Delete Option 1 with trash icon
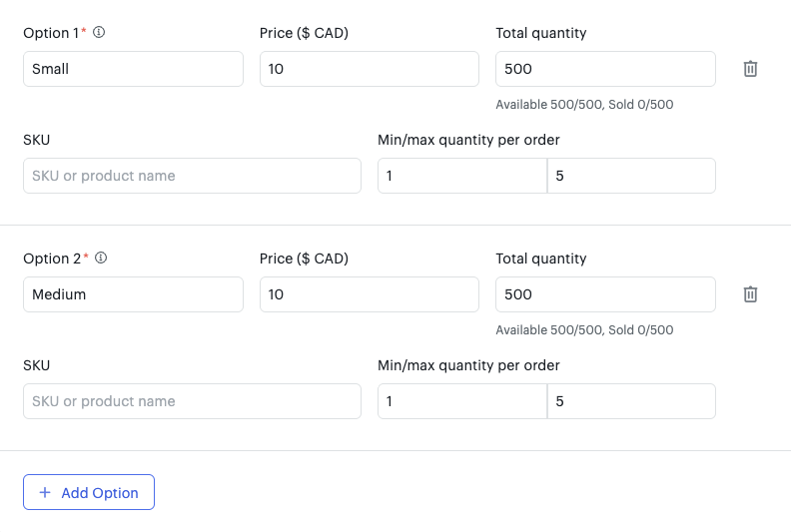 coord(750,69)
